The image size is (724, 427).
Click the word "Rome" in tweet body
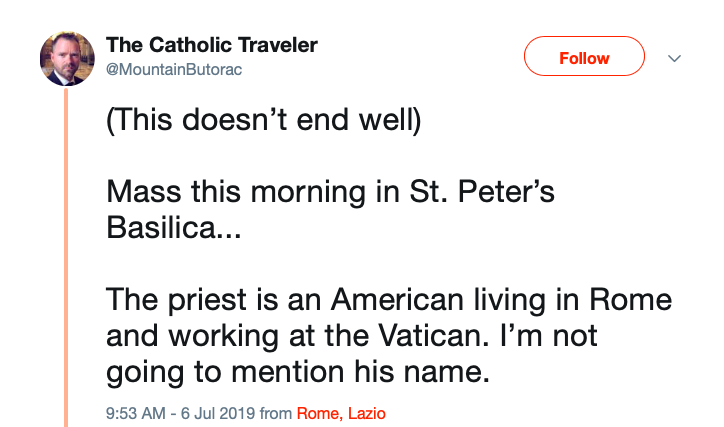[635, 299]
